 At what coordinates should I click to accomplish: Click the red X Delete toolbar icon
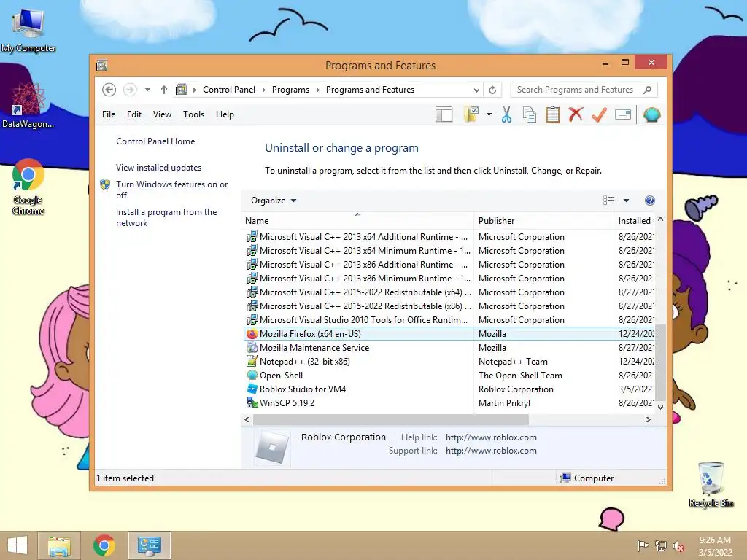[x=576, y=114]
